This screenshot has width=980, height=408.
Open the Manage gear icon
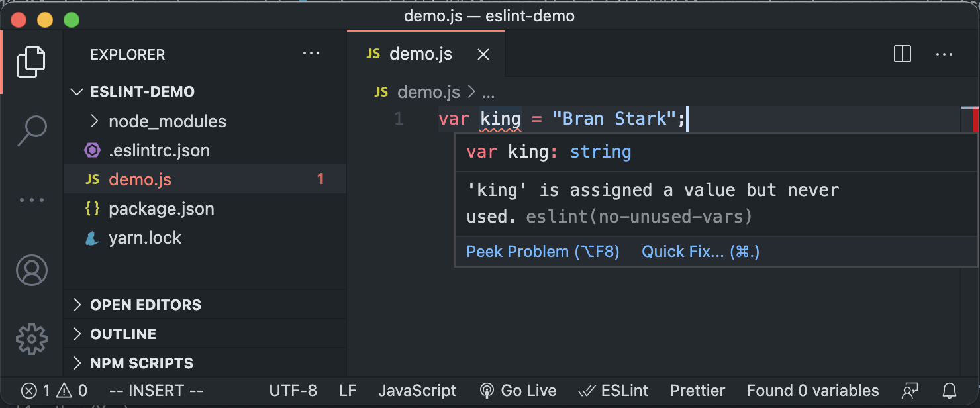point(31,339)
